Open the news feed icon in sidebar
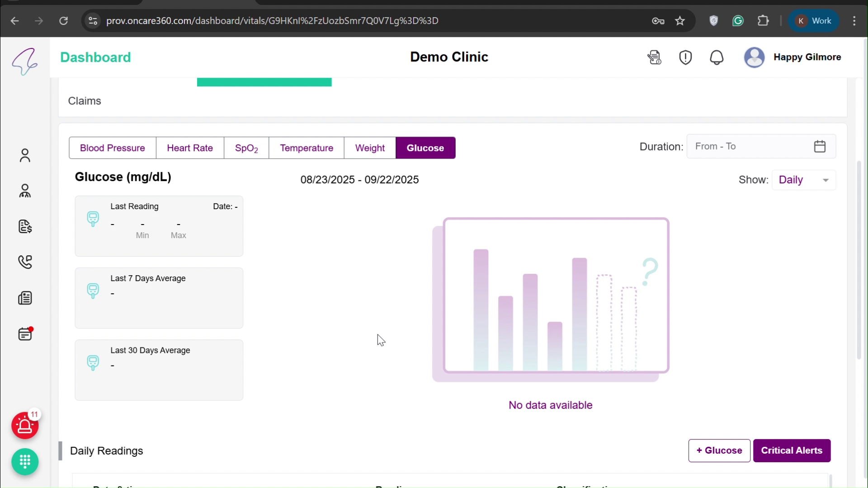Image resolution: width=868 pixels, height=488 pixels. 25,298
